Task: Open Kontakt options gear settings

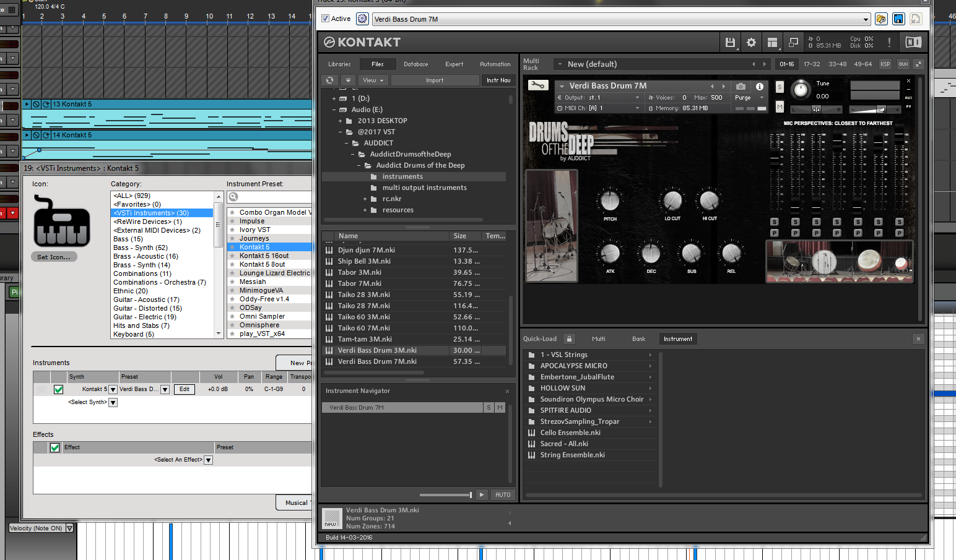Action: [x=751, y=42]
